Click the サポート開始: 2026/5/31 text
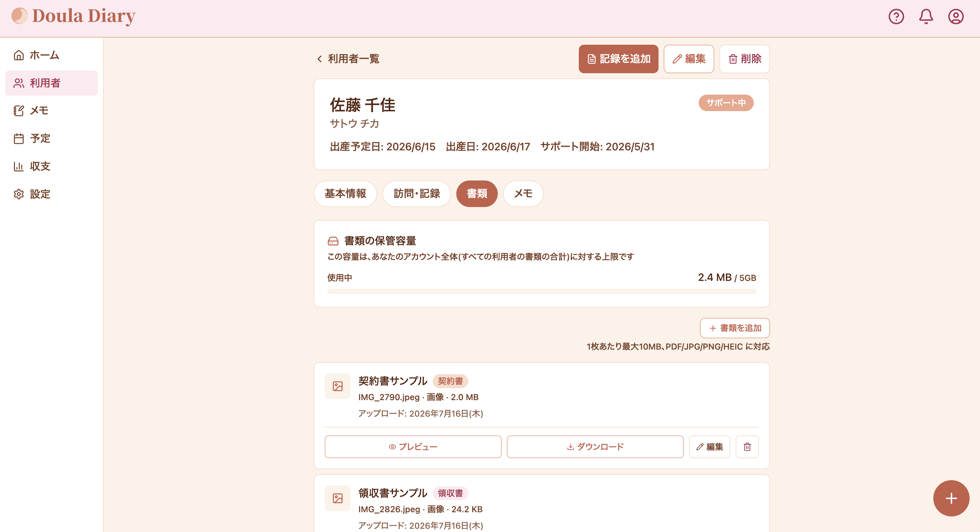This screenshot has height=532, width=980. coord(597,147)
